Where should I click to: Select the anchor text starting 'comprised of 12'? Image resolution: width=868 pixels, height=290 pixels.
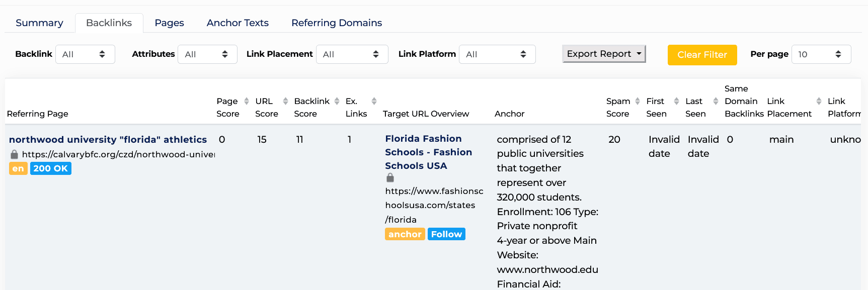(547, 212)
